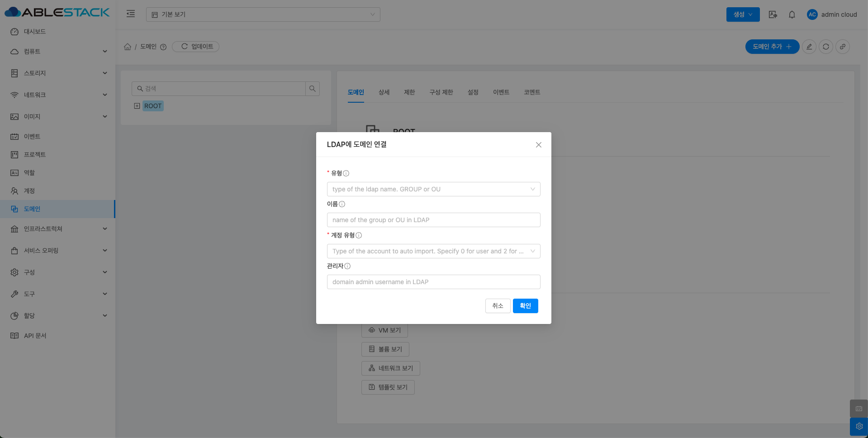Click the home breadcrumb icon
The image size is (868, 438).
click(x=128, y=47)
